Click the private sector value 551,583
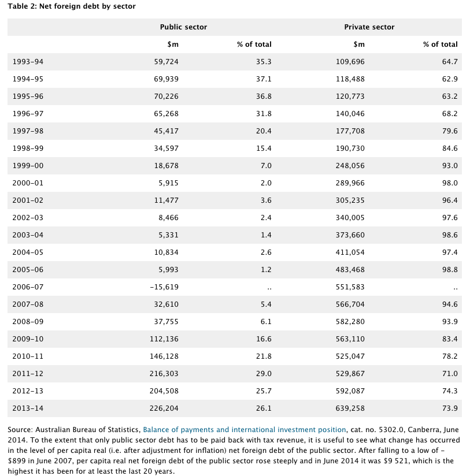 [350, 287]
